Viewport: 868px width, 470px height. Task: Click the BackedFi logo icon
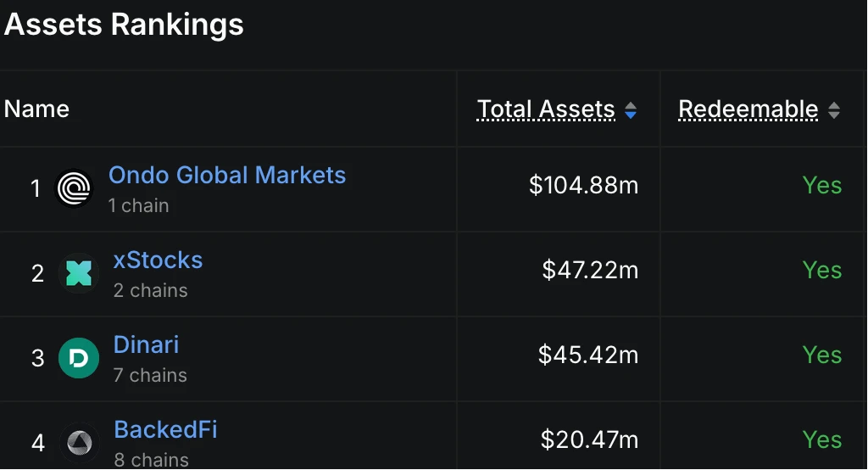[79, 443]
